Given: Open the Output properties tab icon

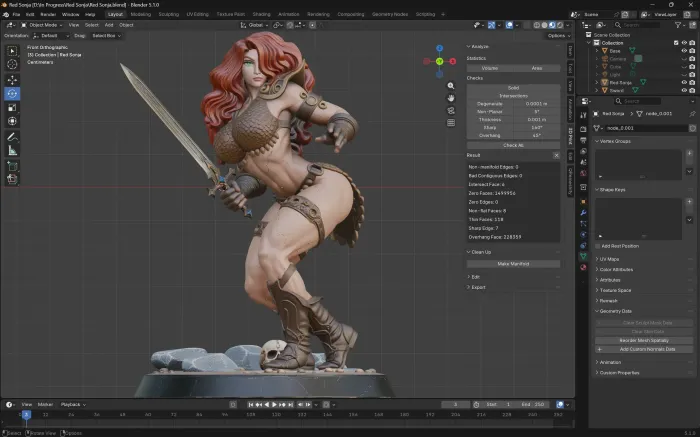Looking at the screenshot, I should [583, 140].
